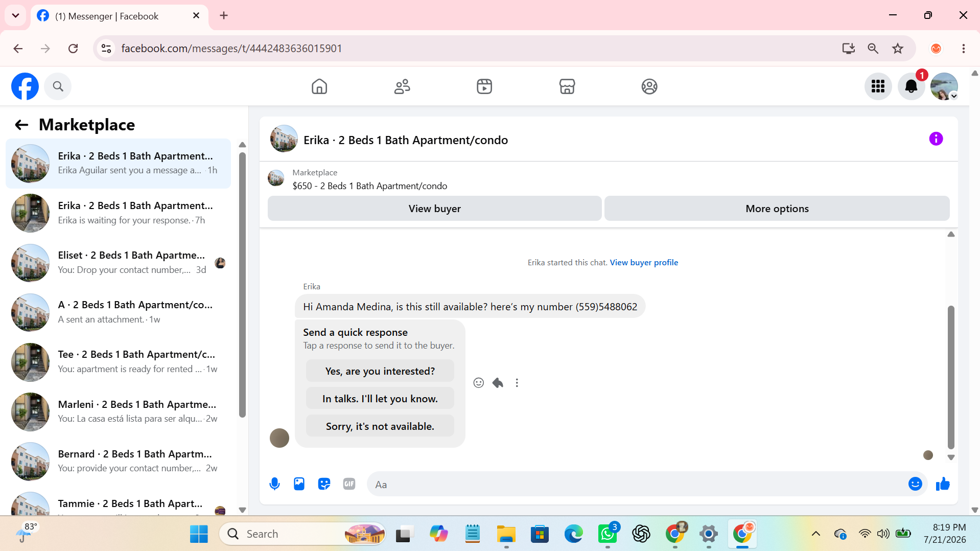Screen dimensions: 980x551
Task: Reply to the quick response message
Action: 498,383
